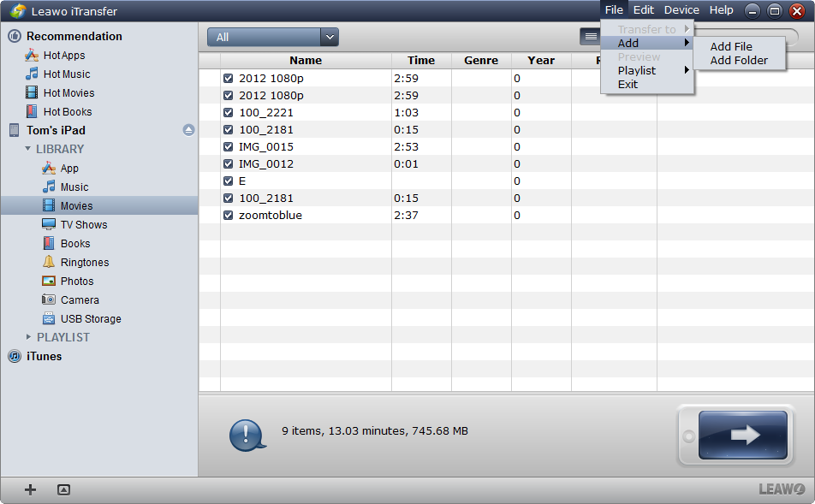Open the Ringtones bell icon
Screen dimensions: 815x504
tap(48, 262)
